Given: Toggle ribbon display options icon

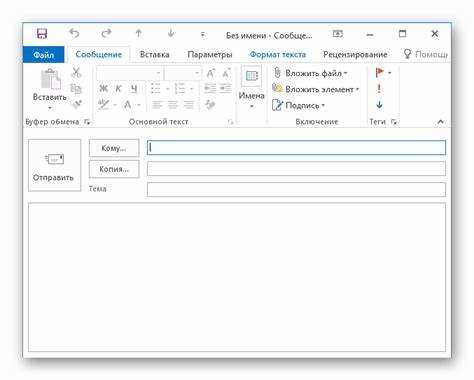Looking at the screenshot, I should (x=338, y=34).
